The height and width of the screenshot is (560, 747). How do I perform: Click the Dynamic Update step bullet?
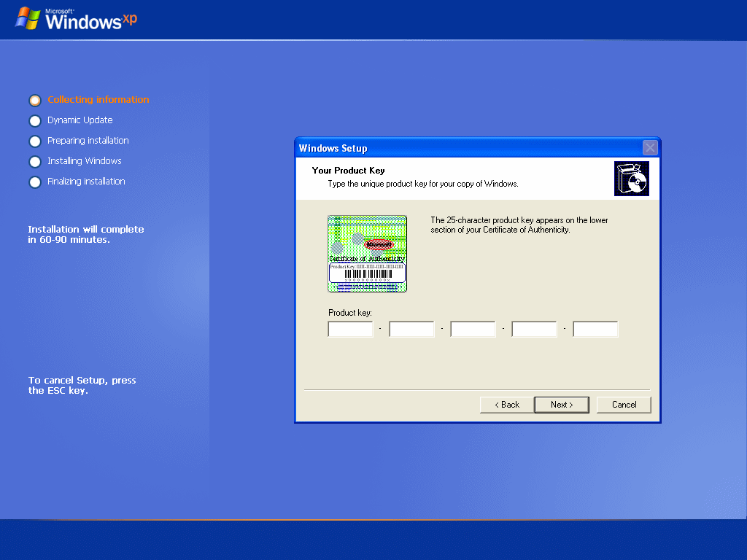pyautogui.click(x=35, y=121)
